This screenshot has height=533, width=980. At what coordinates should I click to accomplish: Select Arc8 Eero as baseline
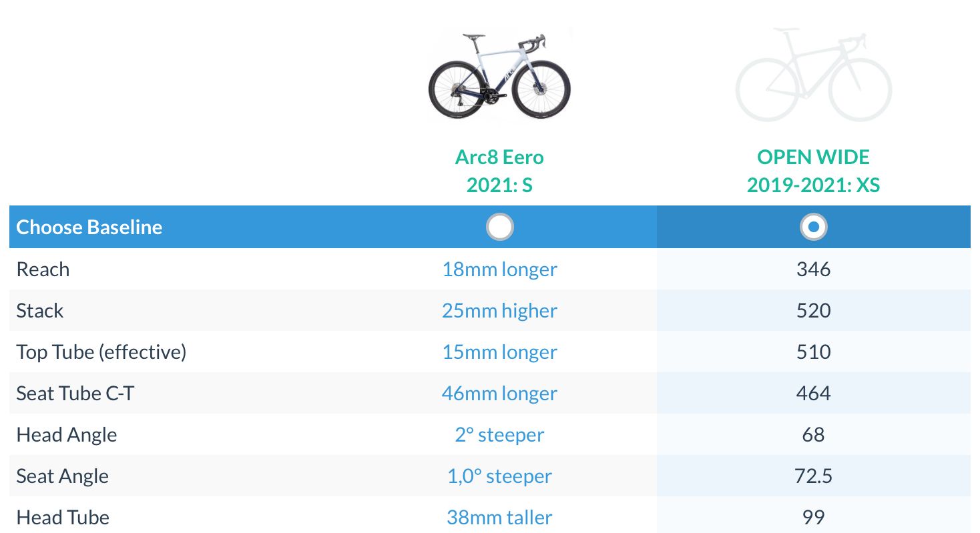tap(499, 227)
